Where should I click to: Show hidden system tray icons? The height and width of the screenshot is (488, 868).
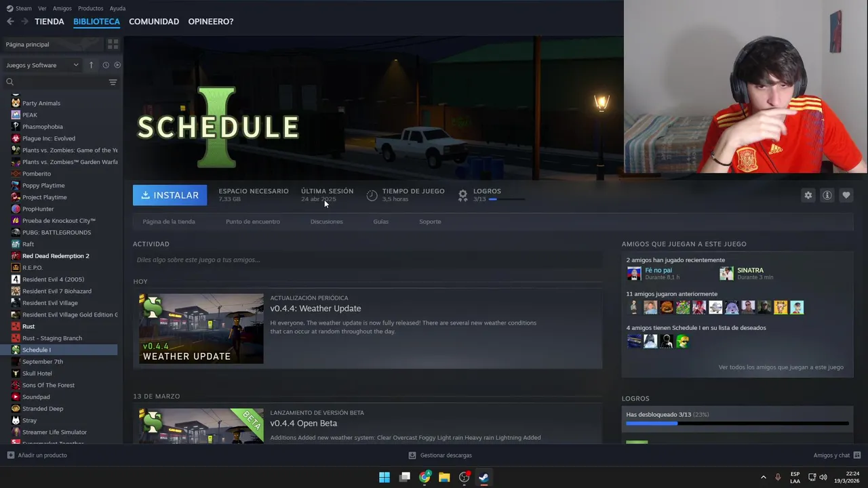[763, 477]
